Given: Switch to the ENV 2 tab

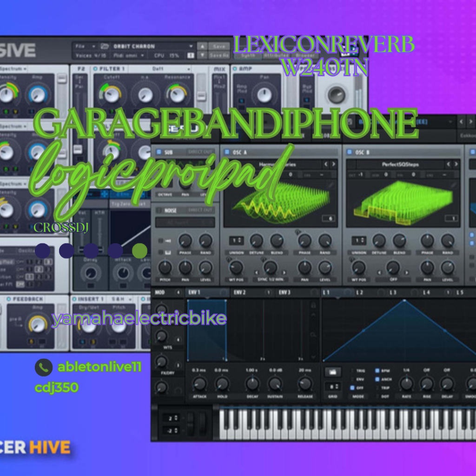Looking at the screenshot, I should [x=251, y=292].
